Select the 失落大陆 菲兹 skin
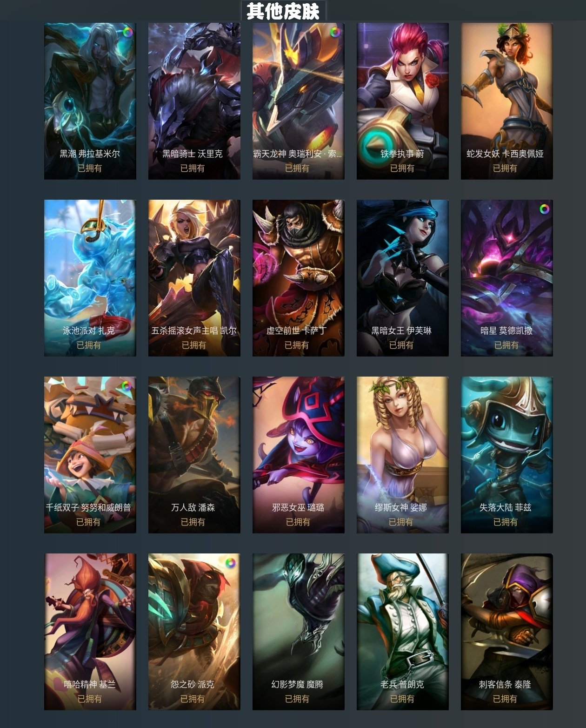 click(507, 455)
